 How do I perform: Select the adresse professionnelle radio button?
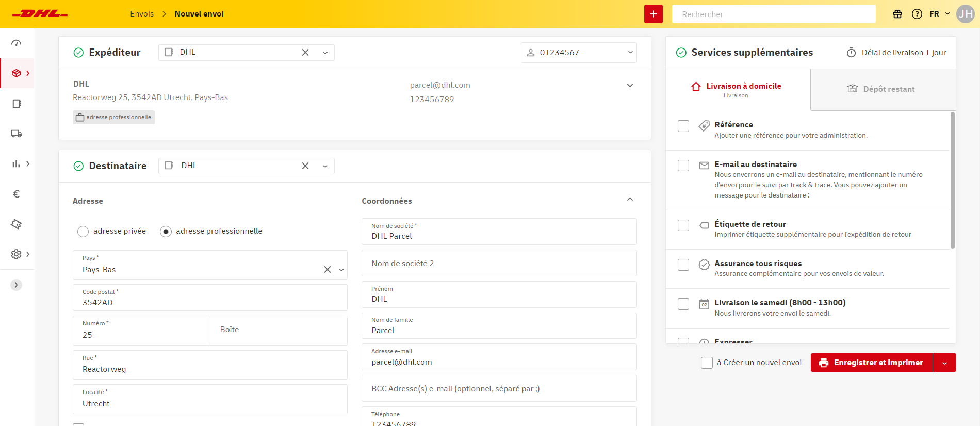(166, 232)
